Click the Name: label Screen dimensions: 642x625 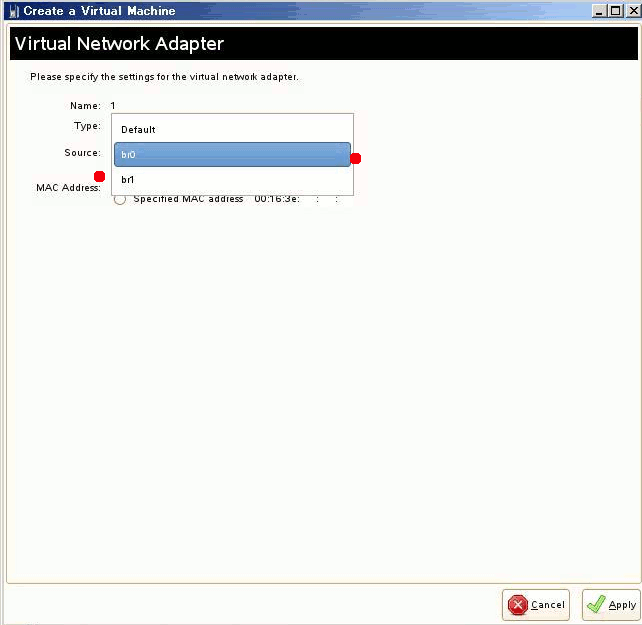pos(85,106)
